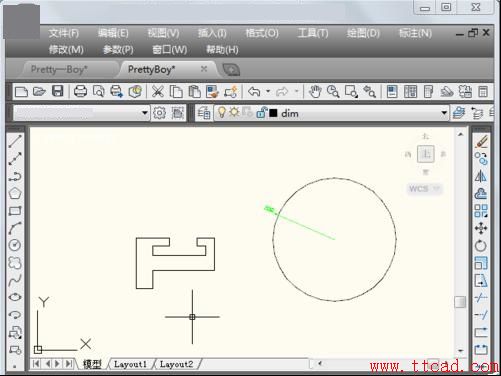Switch to the Layout2 tab
Screen dimensions: 501x376
click(x=177, y=364)
